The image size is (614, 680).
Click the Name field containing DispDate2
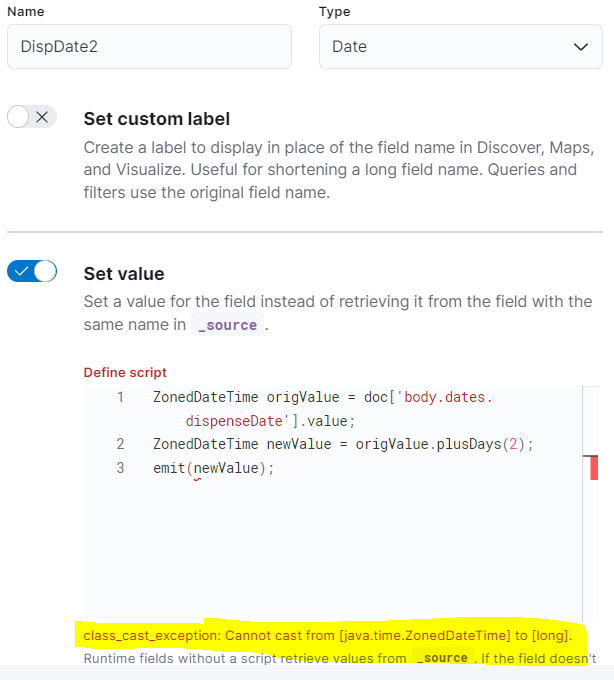(x=149, y=47)
